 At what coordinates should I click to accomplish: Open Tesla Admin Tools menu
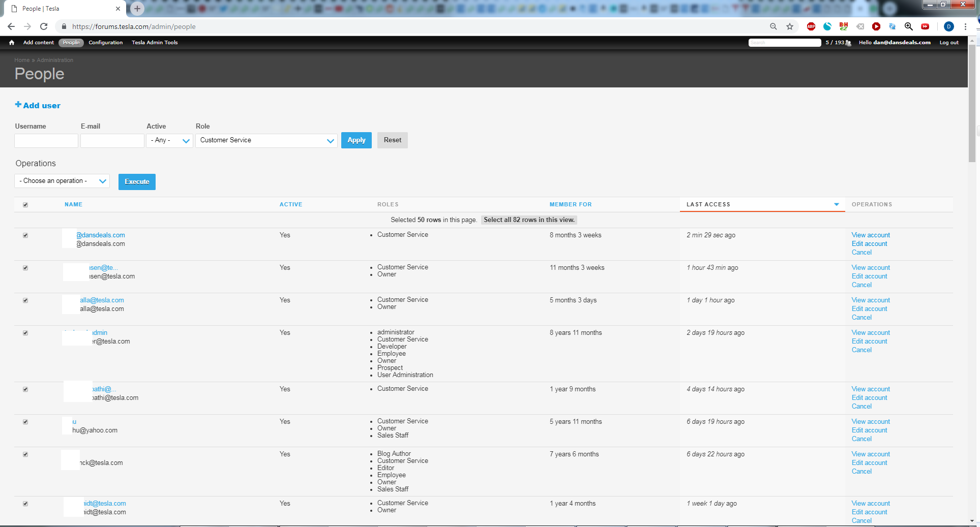(155, 43)
